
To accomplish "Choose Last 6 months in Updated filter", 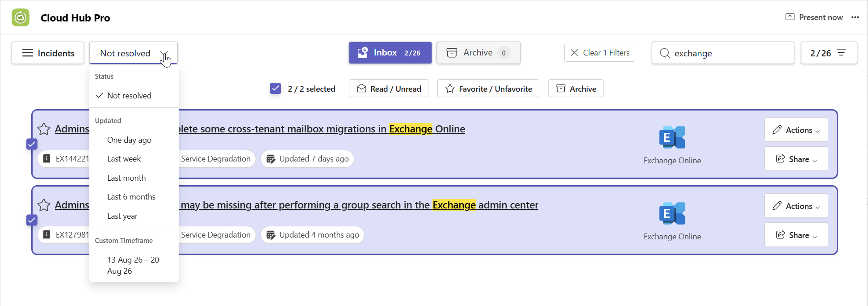I will coord(134,197).
